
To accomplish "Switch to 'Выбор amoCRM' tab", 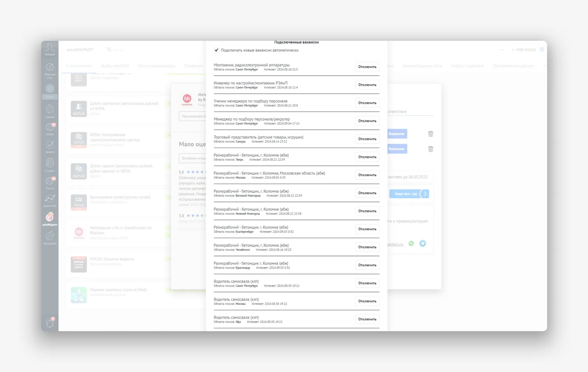I will pos(115,66).
